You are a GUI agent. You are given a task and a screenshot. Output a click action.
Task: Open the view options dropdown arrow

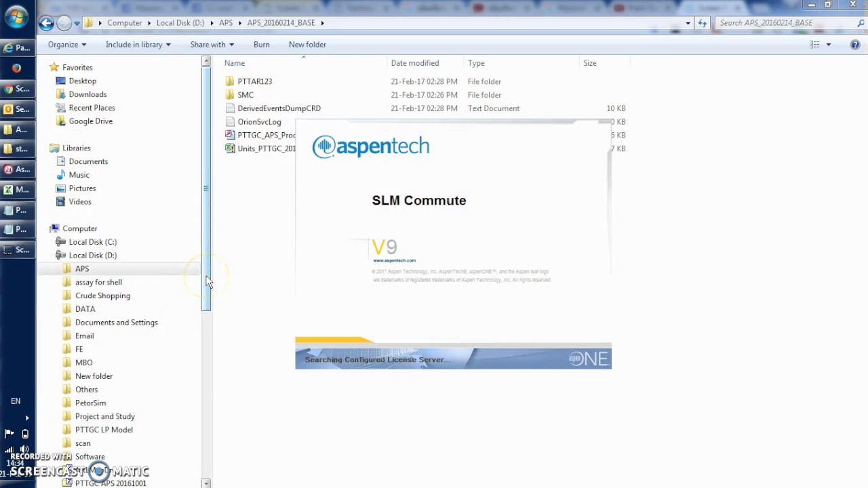point(828,45)
